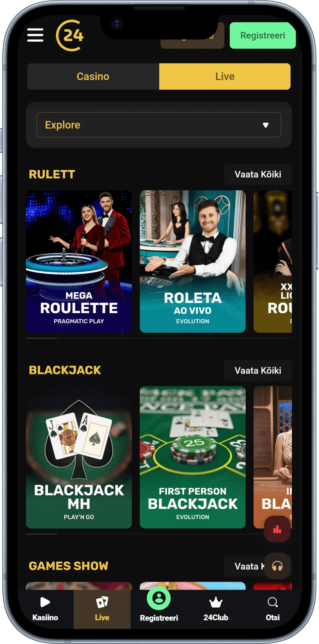This screenshot has width=319, height=644.
Task: View all Blackjack games via Vaata Kõiki
Action: pyautogui.click(x=258, y=370)
